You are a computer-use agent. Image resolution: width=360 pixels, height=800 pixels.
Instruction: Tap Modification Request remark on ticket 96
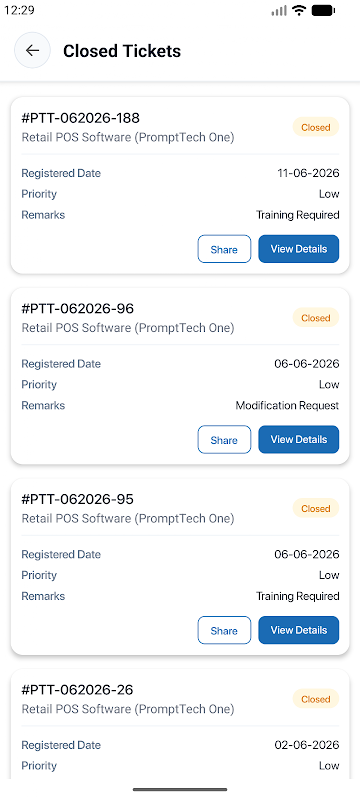click(x=288, y=406)
